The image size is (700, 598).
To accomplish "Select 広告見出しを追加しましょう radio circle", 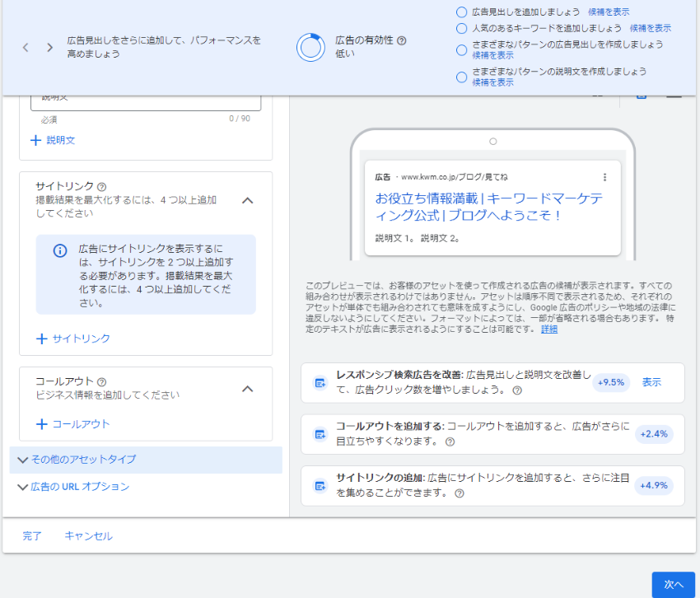I will [x=462, y=12].
